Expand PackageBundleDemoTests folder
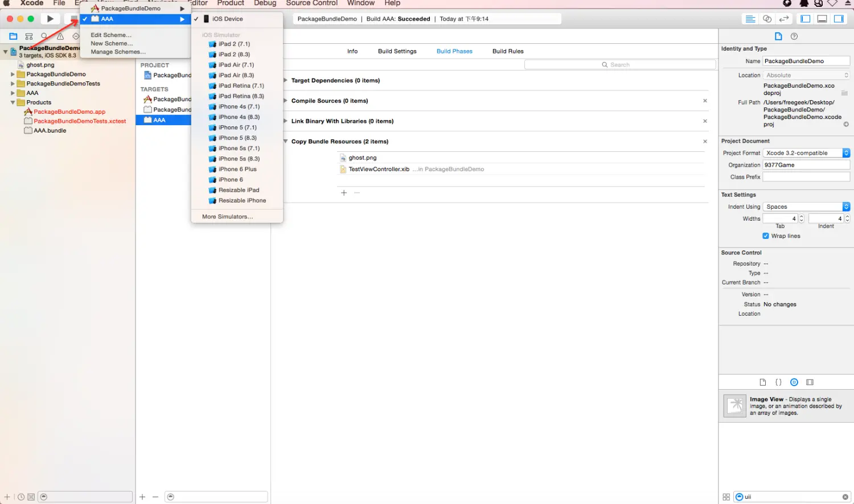This screenshot has width=854, height=504. 13,84
